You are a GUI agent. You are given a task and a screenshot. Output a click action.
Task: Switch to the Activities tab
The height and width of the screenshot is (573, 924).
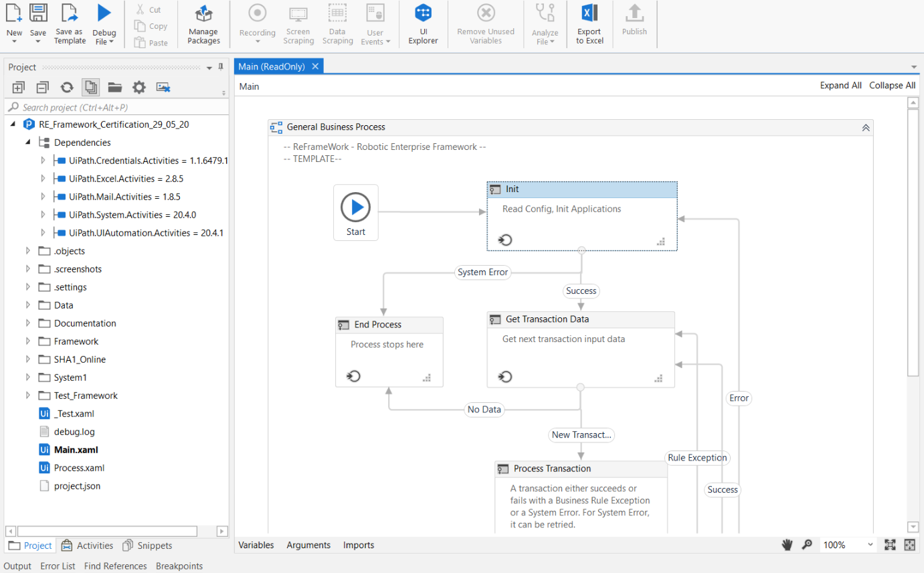[87, 546]
